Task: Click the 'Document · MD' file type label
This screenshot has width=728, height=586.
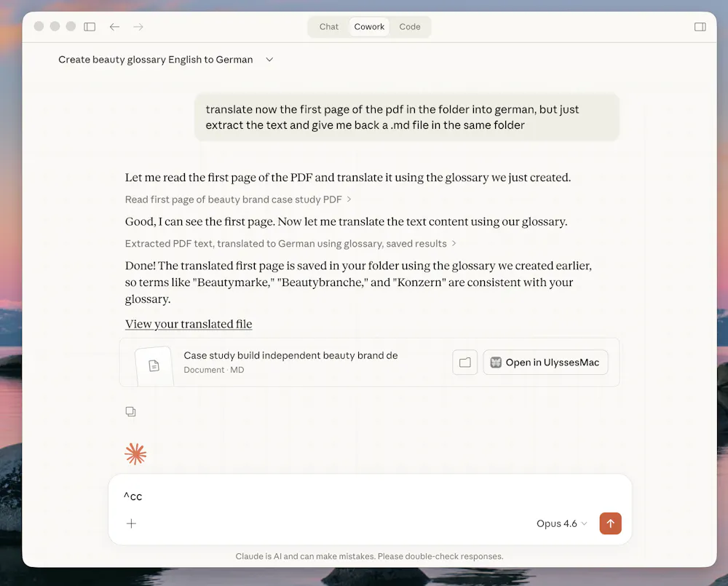Action: tap(213, 370)
